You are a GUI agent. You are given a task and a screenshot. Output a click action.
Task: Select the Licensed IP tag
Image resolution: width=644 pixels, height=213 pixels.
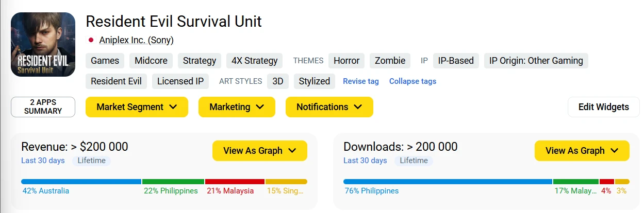pyautogui.click(x=180, y=81)
